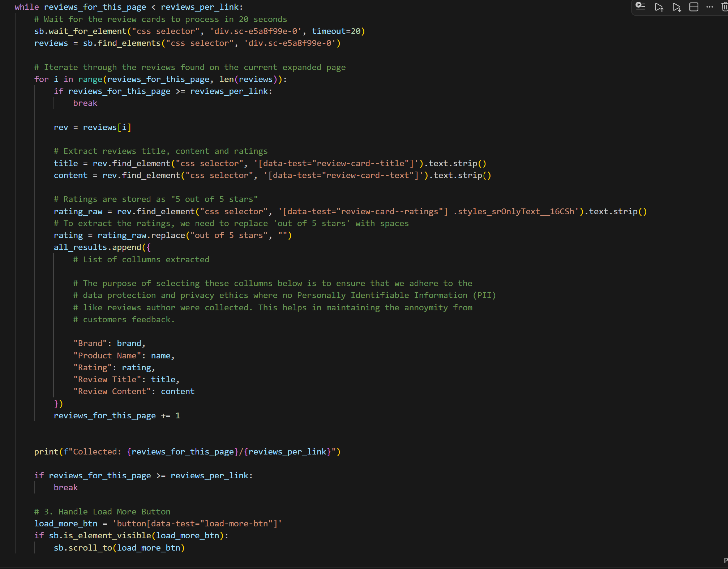The height and width of the screenshot is (569, 728).
Task: Split the cell using the toolbar icon
Action: pyautogui.click(x=694, y=7)
